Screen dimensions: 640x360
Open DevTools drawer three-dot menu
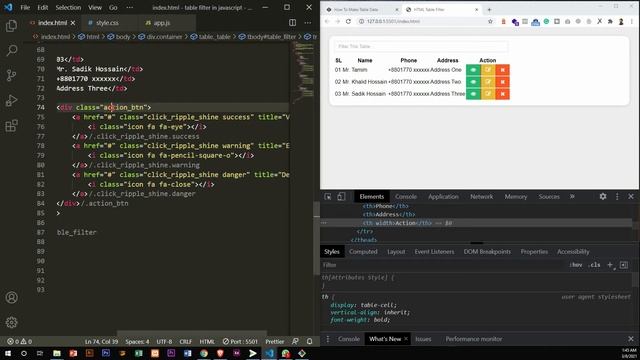tap(327, 339)
